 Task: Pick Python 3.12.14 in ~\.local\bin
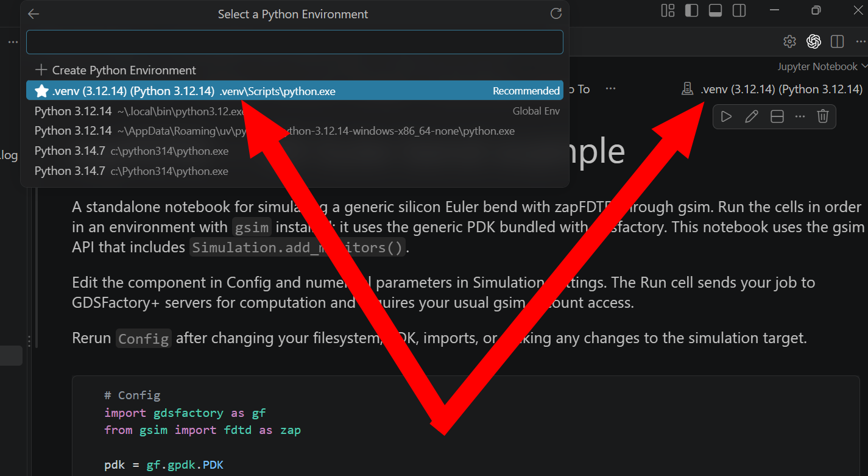[295, 111]
